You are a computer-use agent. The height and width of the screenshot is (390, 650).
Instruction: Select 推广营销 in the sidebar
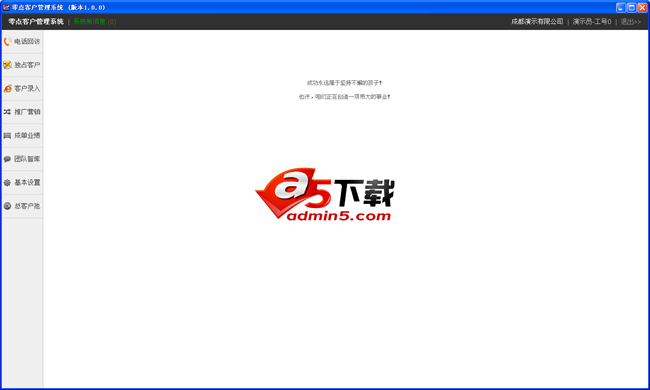click(22, 112)
